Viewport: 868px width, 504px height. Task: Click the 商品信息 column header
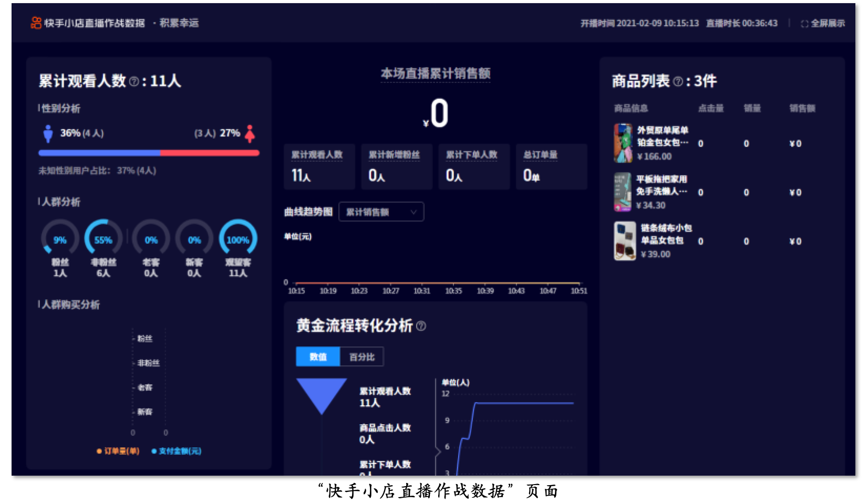coord(631,109)
